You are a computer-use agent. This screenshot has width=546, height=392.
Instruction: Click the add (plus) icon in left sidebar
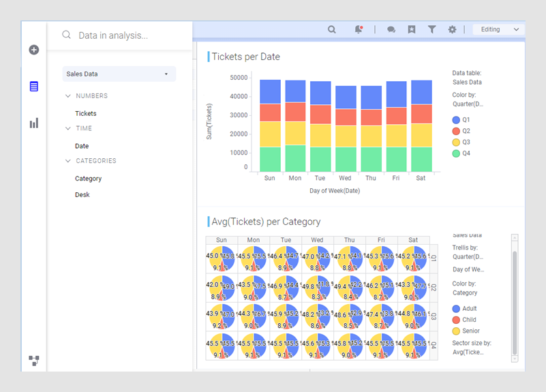coord(34,50)
